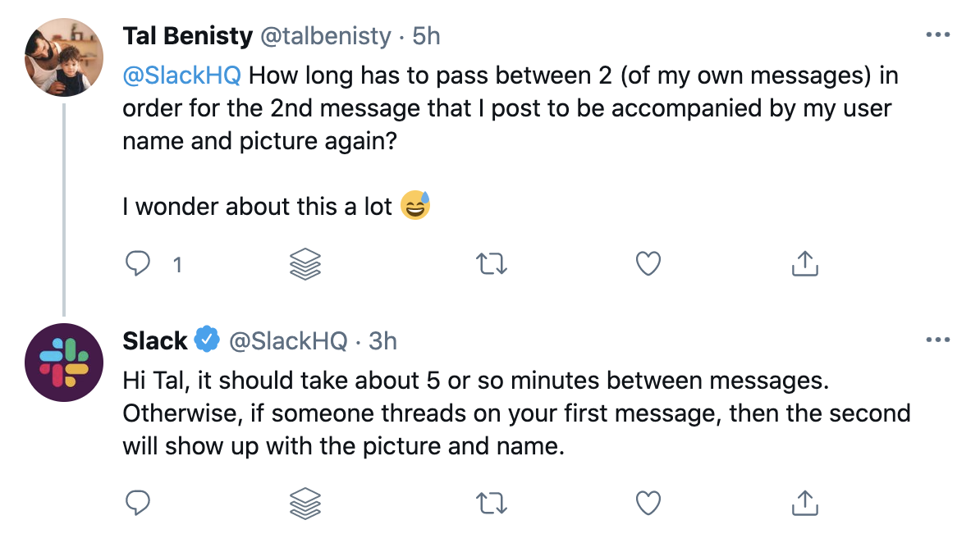Visit the @talbenisty handle
Screen dimensions: 980x543
326,36
